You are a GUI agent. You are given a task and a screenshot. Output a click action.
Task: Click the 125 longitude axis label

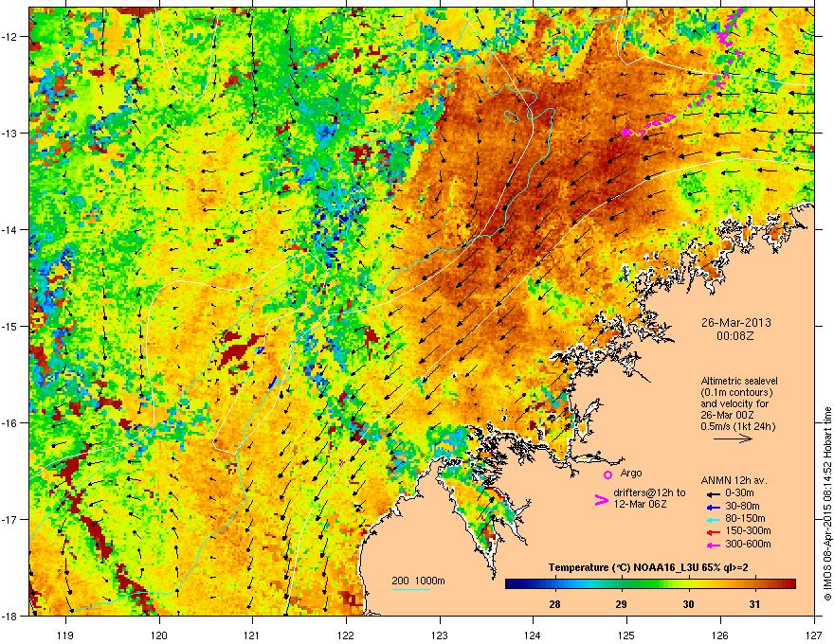626,635
